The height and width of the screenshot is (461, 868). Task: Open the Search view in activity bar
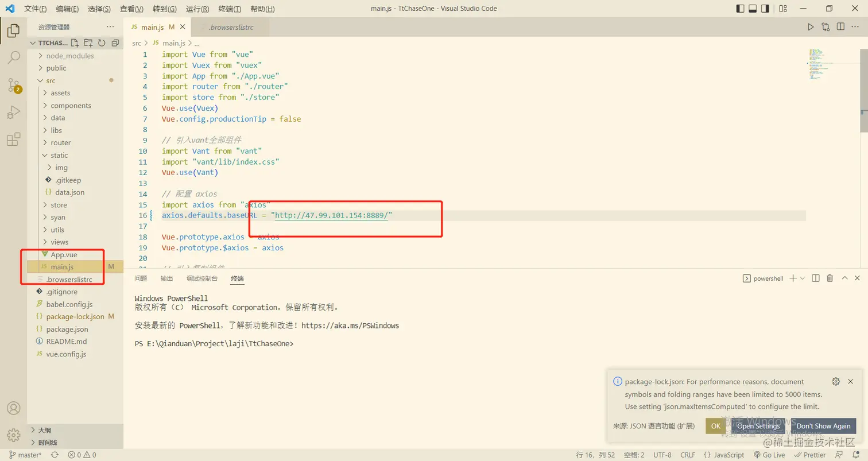[13, 58]
